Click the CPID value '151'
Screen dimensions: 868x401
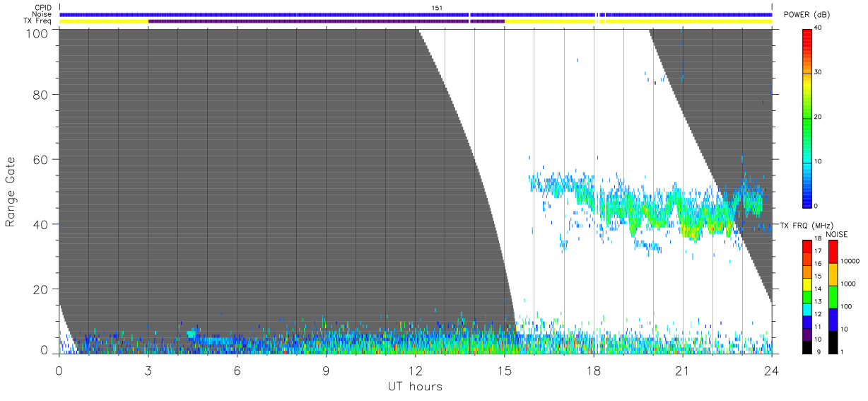(x=437, y=8)
